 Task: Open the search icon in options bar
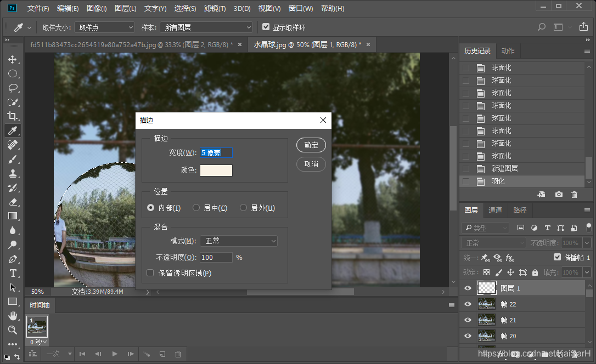(542, 27)
